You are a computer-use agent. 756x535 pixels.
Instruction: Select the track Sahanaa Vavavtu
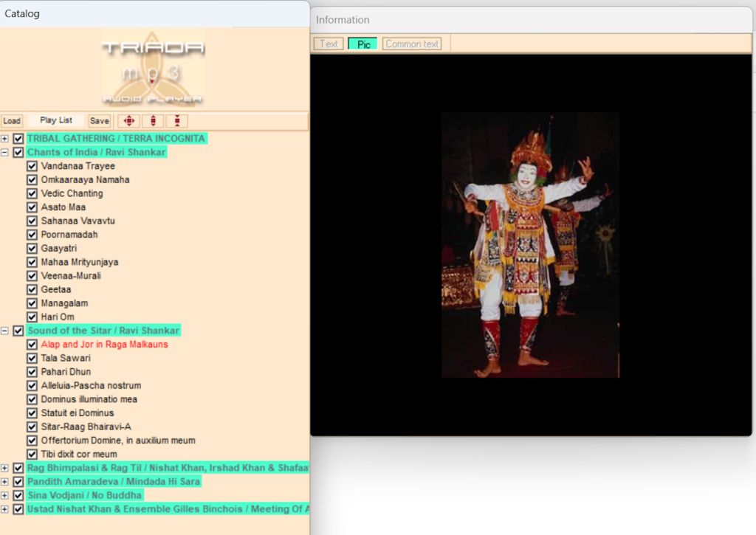tap(78, 221)
